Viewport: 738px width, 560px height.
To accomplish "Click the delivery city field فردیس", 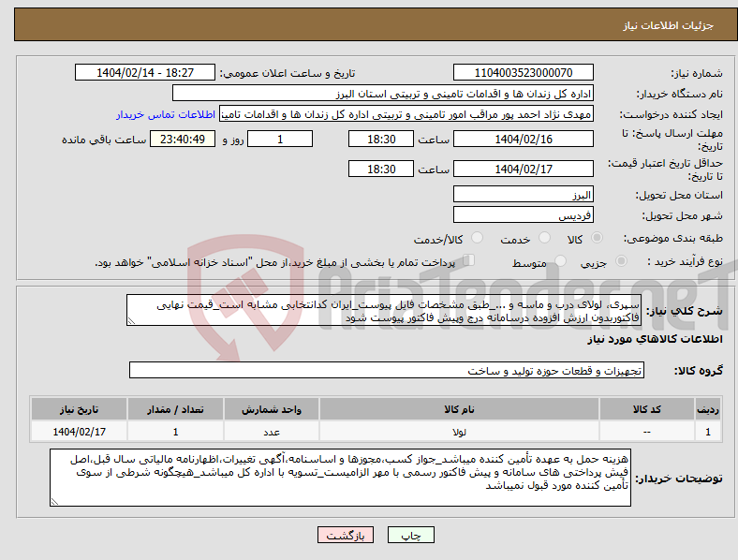I will (523, 214).
